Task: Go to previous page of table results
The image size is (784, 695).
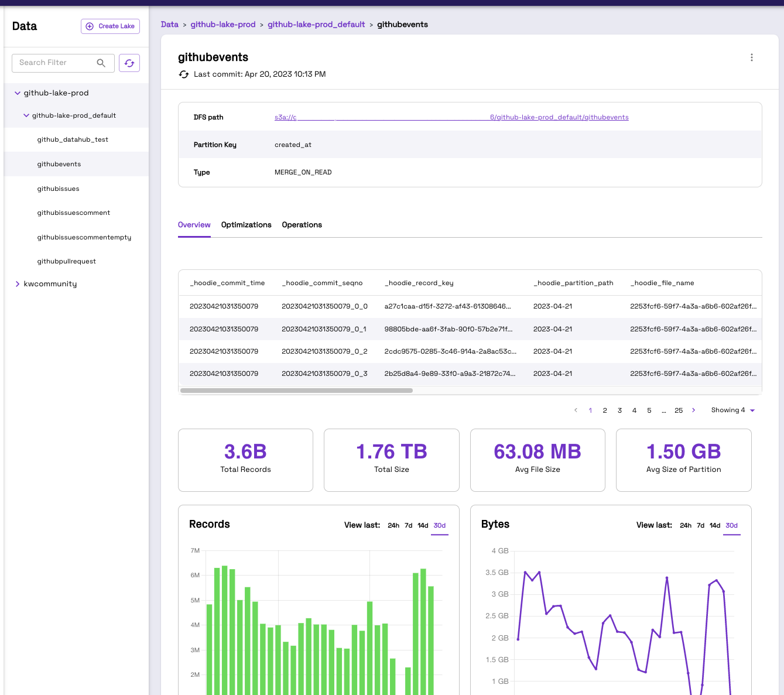Action: tap(576, 410)
